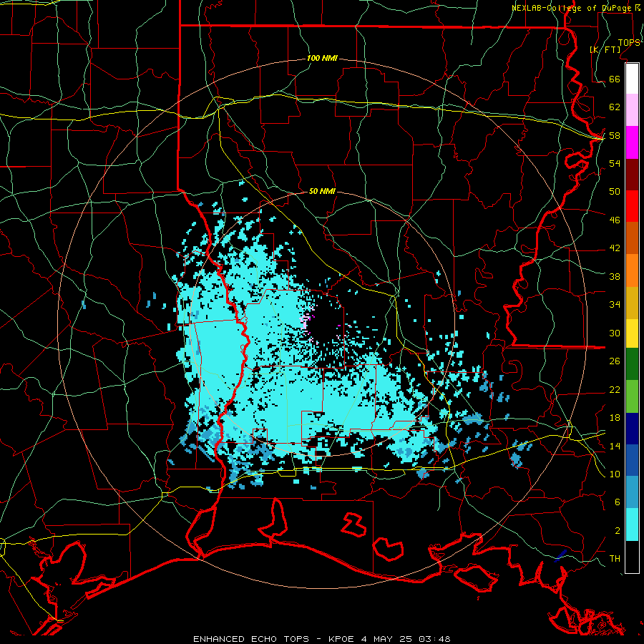644x644 pixels.
Task: Click the legend value "14"
Action: 615,446
